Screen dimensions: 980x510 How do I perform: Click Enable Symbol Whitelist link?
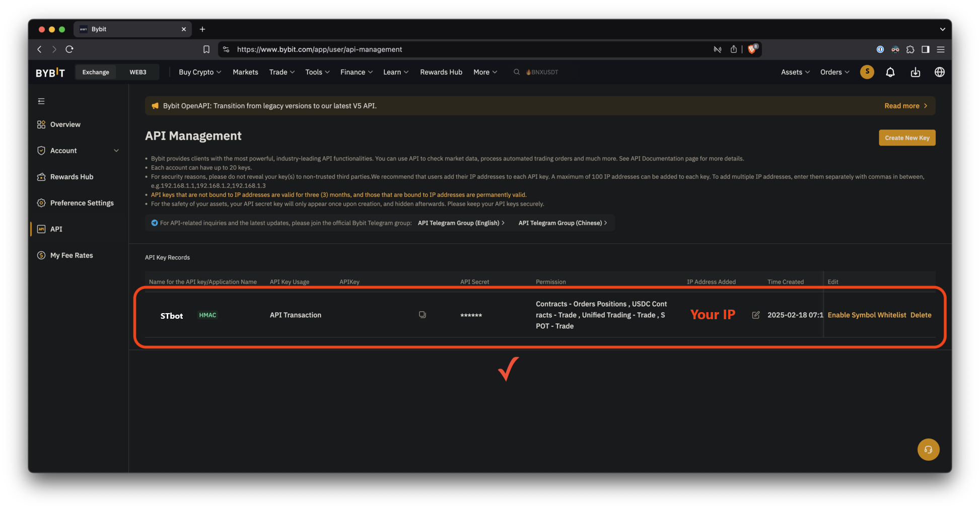coord(866,315)
